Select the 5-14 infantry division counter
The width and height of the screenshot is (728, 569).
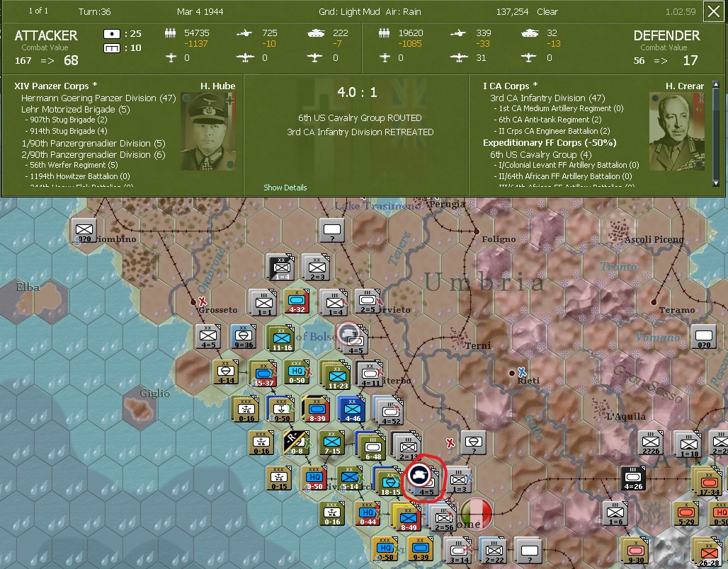coord(350,478)
